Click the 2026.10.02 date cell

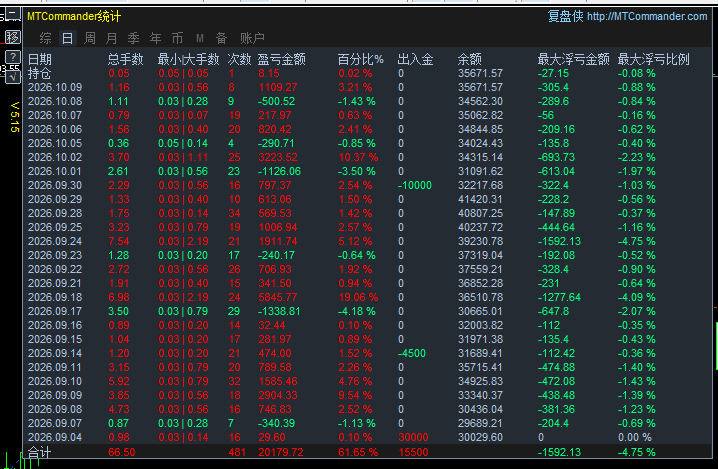point(55,157)
